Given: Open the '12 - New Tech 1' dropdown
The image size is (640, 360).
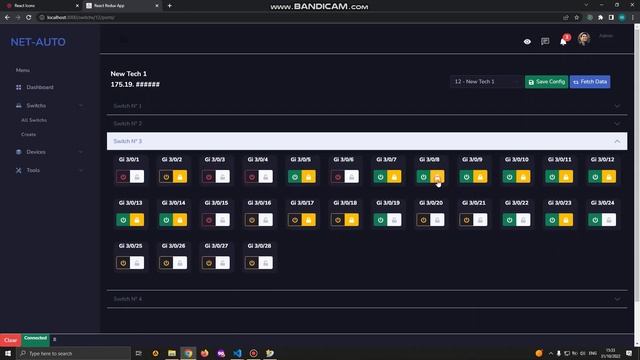Looking at the screenshot, I should pyautogui.click(x=487, y=82).
